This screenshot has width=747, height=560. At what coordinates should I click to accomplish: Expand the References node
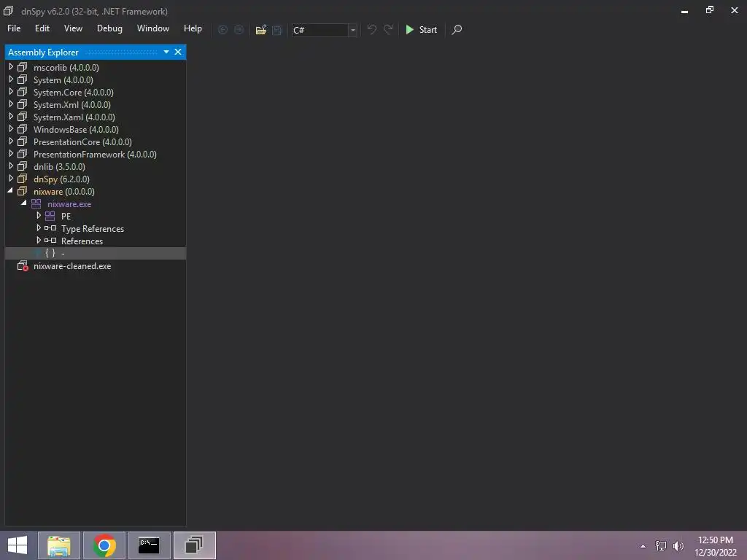pyautogui.click(x=39, y=241)
